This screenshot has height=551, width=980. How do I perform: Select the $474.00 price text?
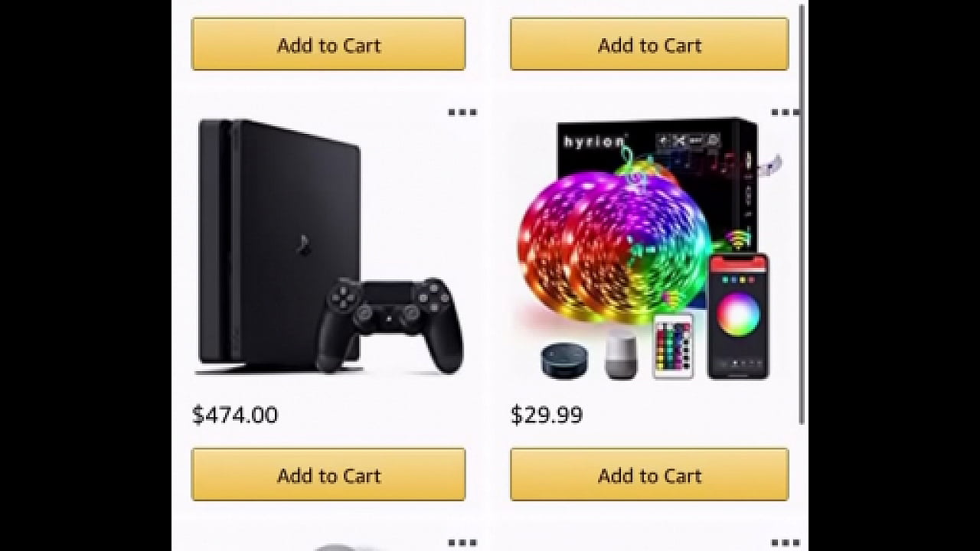tap(235, 415)
